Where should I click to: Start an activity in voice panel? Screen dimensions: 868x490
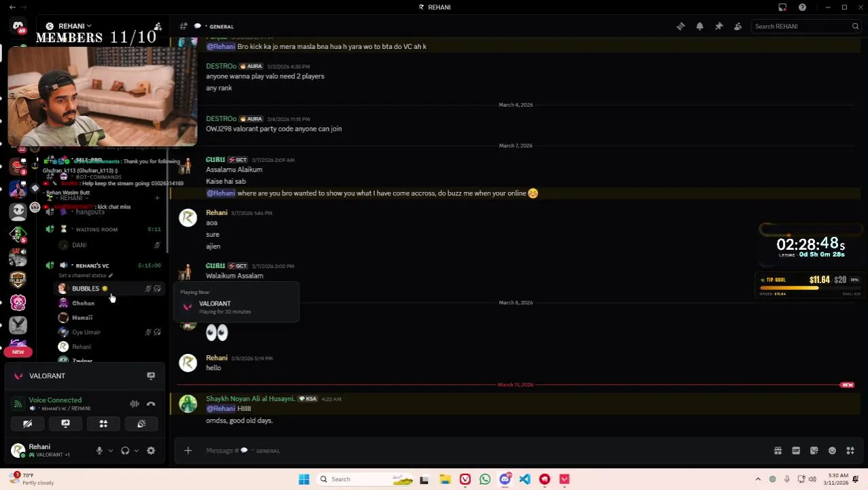point(103,423)
